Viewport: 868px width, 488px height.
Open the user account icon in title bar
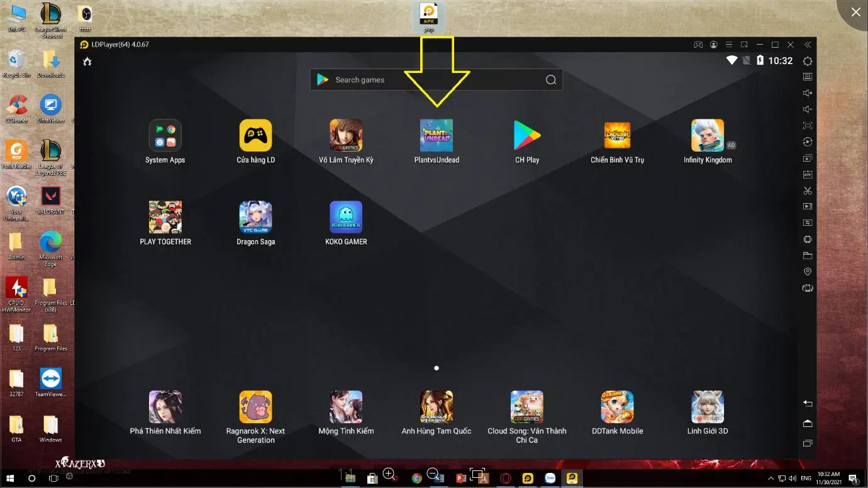click(x=714, y=45)
